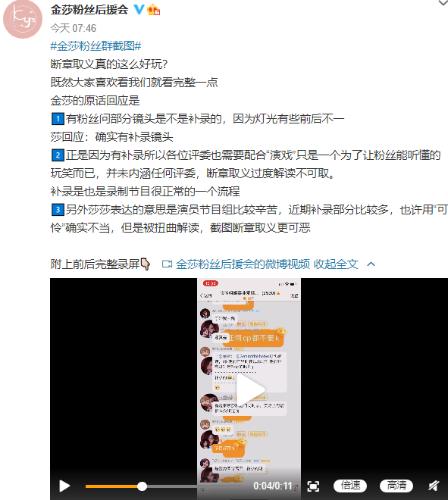
Task: Collapse the post with the 收起全文 link
Action: [x=336, y=264]
